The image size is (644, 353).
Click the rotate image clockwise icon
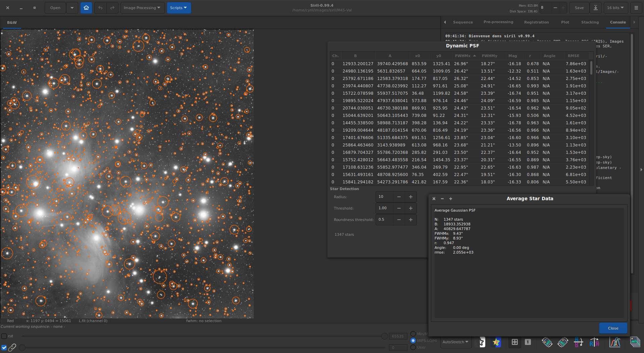(x=563, y=342)
